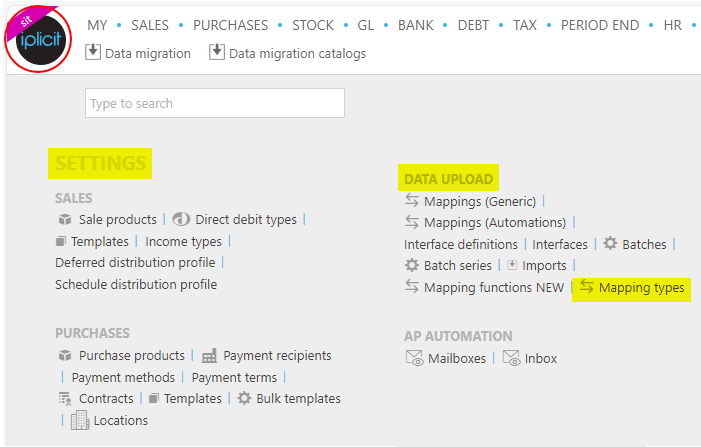Open the PURCHASES menu
The width and height of the screenshot is (701, 447).
[230, 25]
